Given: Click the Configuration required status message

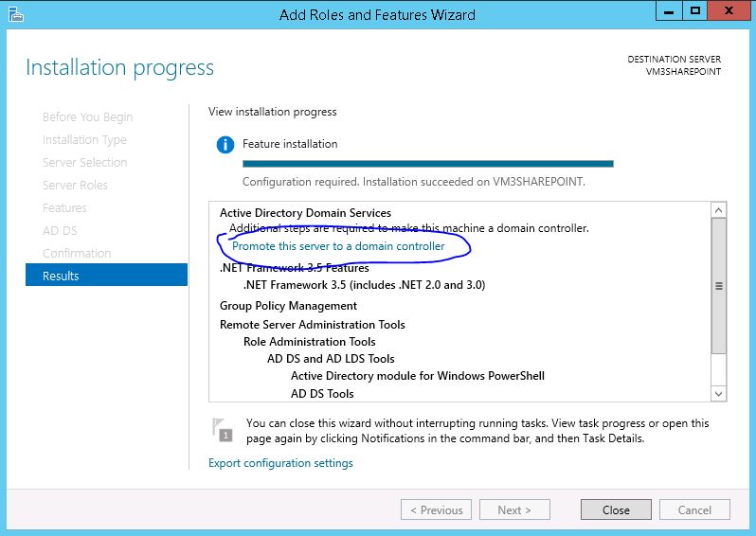Looking at the screenshot, I should coord(414,182).
